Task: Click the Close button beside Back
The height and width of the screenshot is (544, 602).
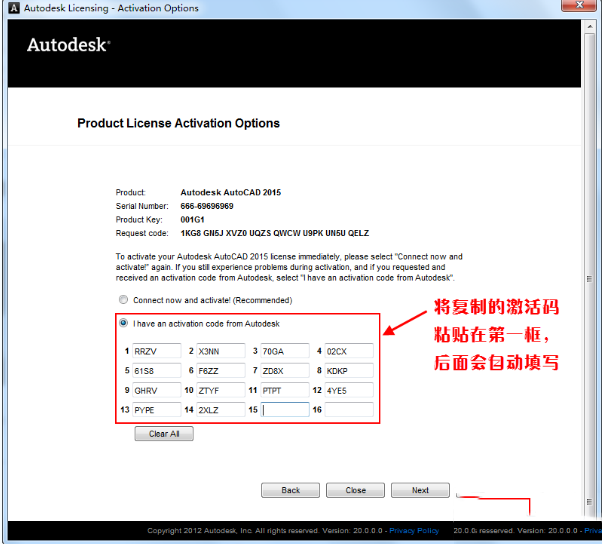Action: tap(355, 490)
